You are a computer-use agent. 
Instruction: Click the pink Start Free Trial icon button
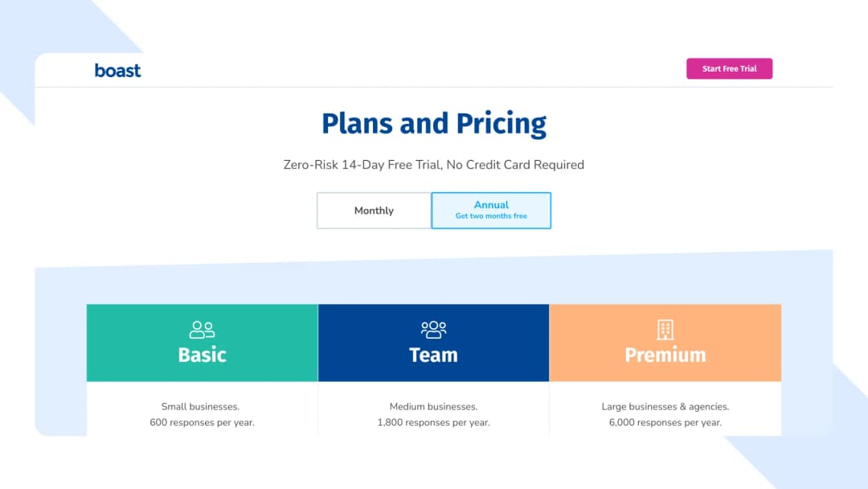pyautogui.click(x=729, y=68)
